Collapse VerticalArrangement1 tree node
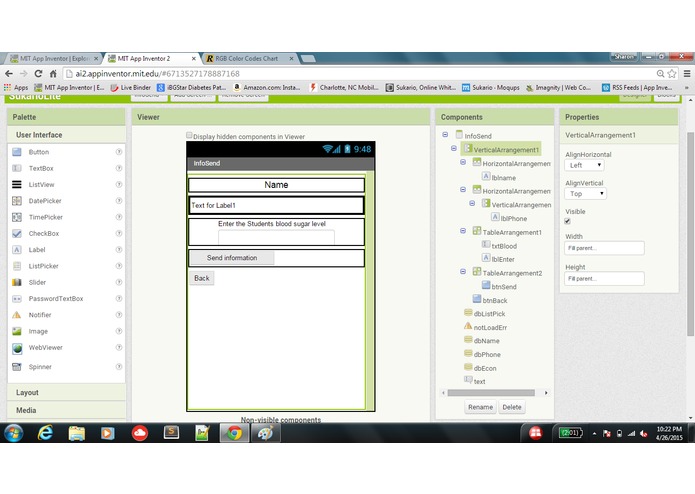 click(454, 148)
